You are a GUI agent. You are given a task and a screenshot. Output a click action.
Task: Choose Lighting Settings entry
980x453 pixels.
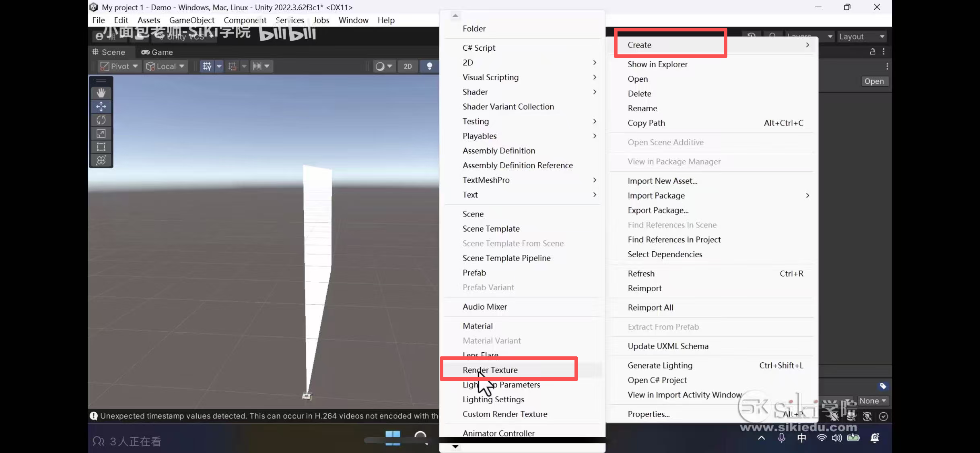(522, 399)
